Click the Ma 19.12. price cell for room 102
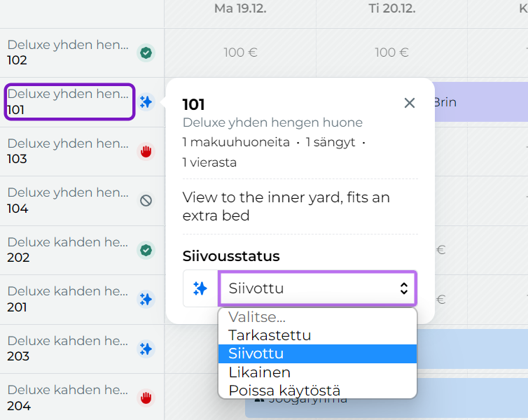The width and height of the screenshot is (528, 420). pos(240,52)
